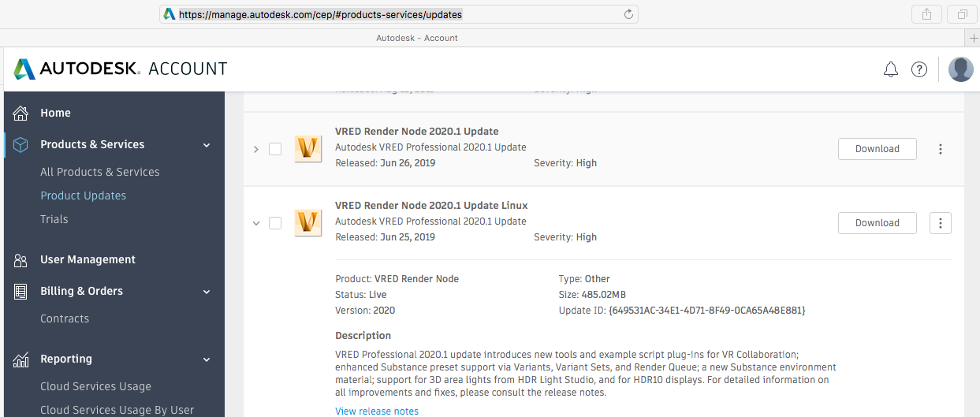Click the Update ID value text
The width and height of the screenshot is (980, 417).
point(707,311)
